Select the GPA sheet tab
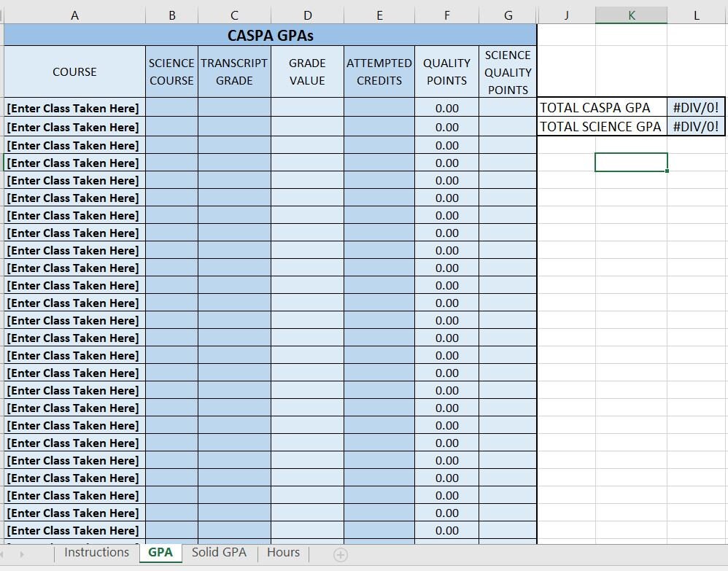728x571 pixels. (160, 553)
